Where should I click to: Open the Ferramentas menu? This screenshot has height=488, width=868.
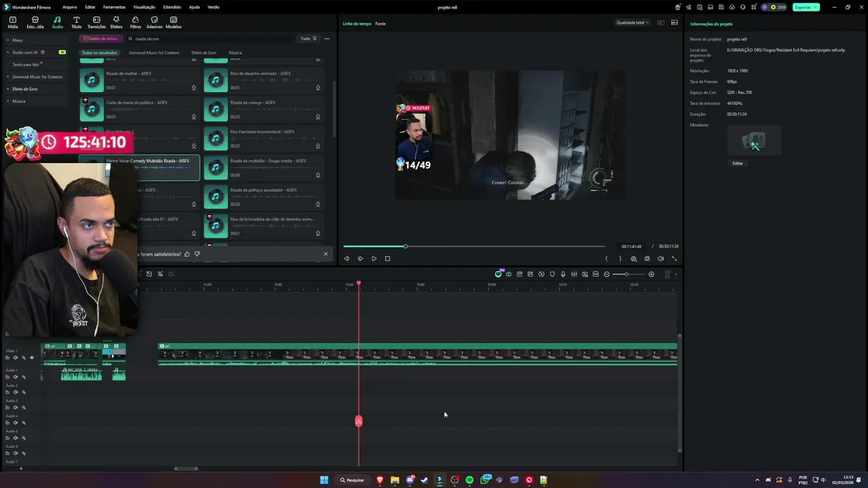[114, 7]
